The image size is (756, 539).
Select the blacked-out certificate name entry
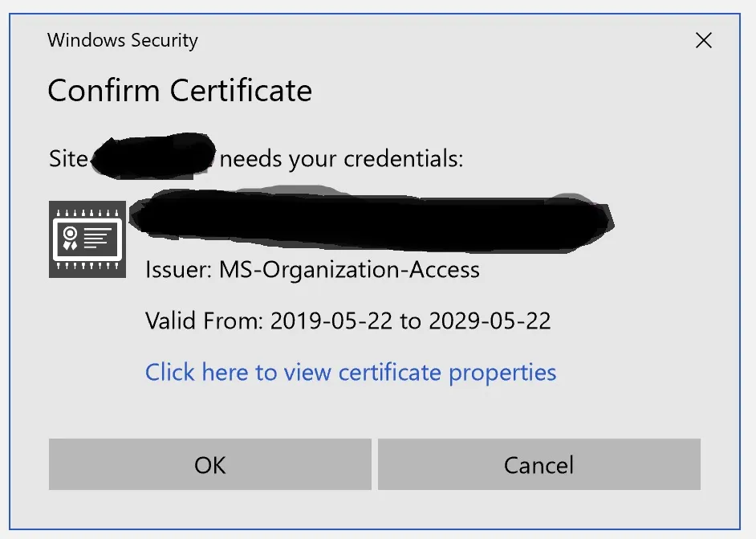click(x=373, y=216)
